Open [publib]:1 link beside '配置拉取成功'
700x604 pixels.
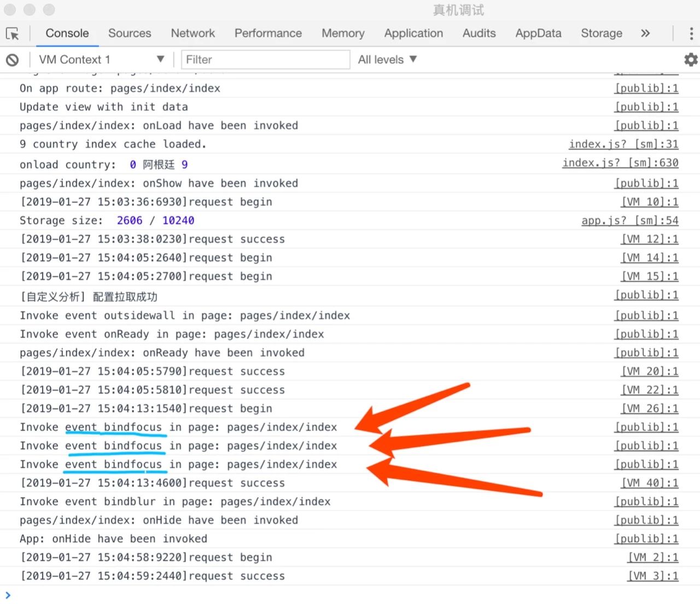(x=646, y=295)
